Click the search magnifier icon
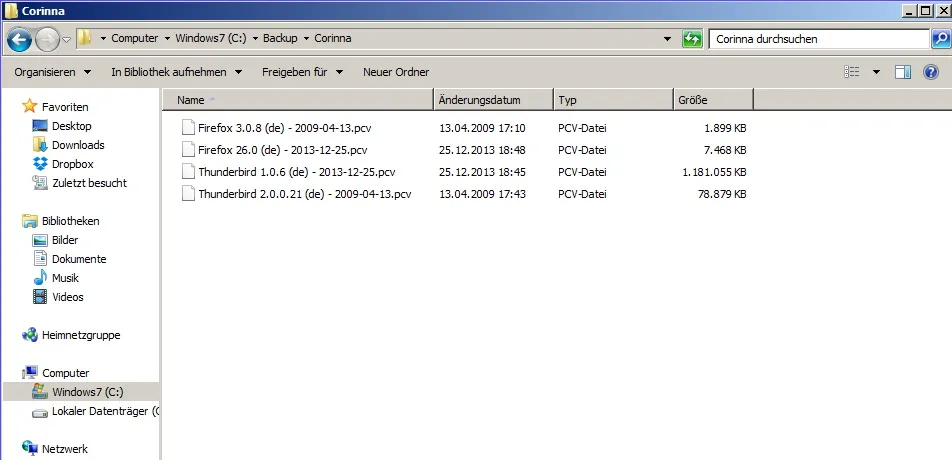The width and height of the screenshot is (952, 460). click(x=940, y=39)
